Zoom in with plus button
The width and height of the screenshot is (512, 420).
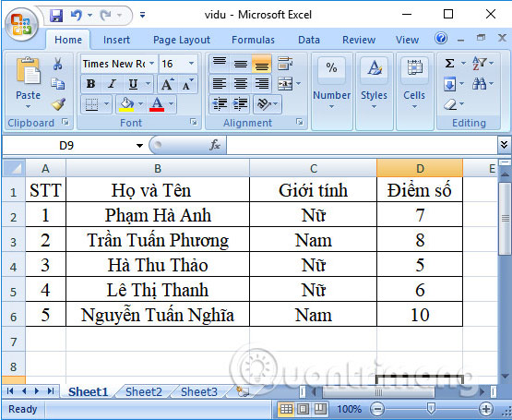(486, 409)
